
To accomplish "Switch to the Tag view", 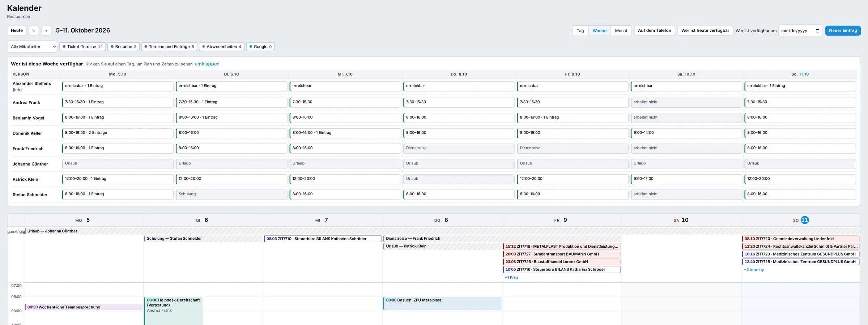I will (x=580, y=31).
